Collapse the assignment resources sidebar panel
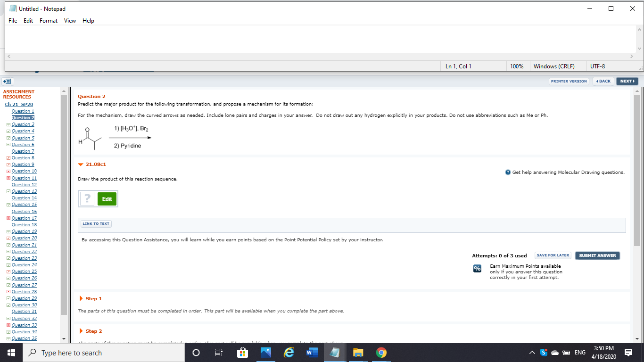 point(7,81)
